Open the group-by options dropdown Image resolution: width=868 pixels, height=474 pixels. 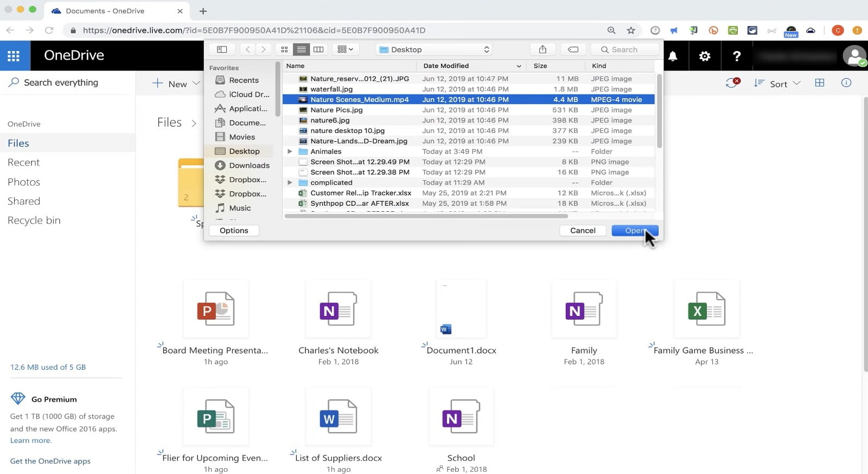tap(345, 49)
